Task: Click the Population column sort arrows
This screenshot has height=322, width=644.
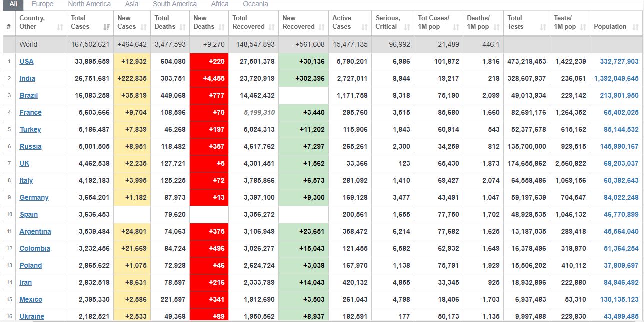Action: (x=635, y=27)
